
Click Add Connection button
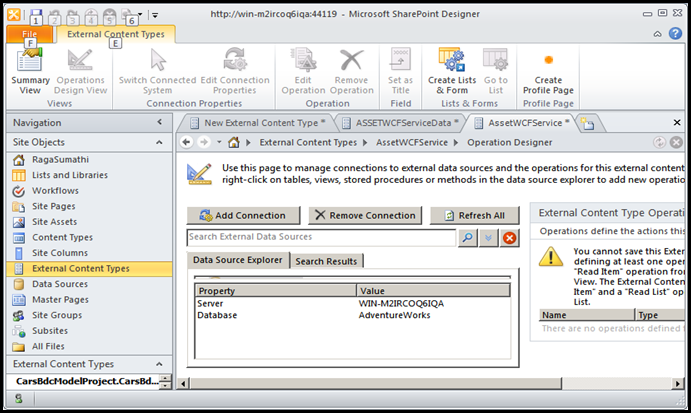[x=243, y=216]
